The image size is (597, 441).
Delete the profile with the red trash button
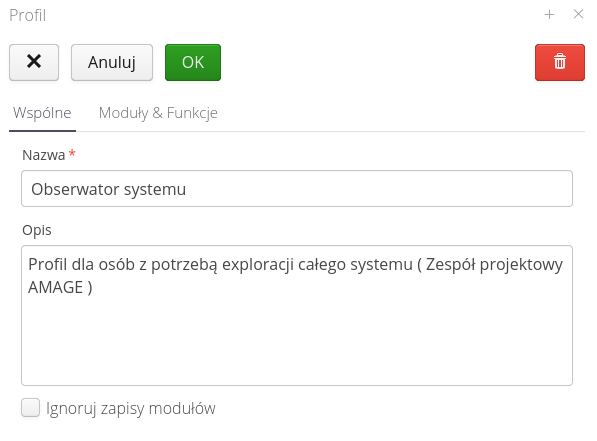tap(560, 62)
